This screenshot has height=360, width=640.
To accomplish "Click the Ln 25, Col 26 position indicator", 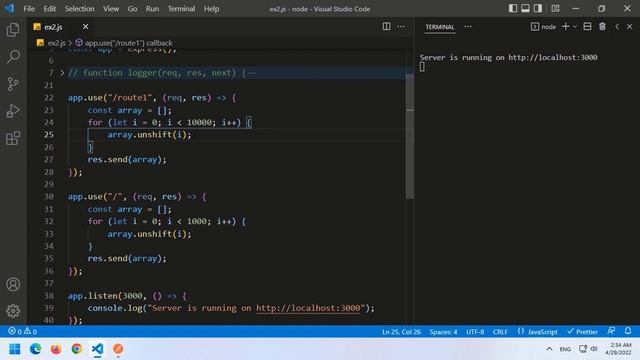I will [401, 332].
